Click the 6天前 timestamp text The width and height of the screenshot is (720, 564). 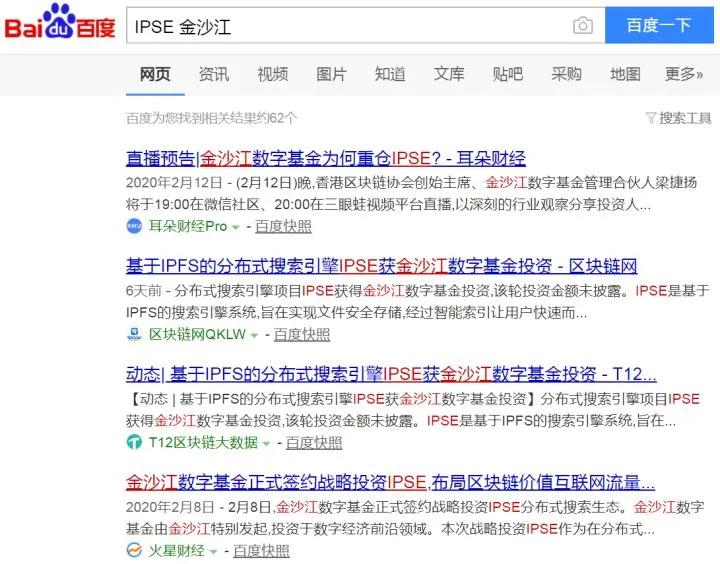[143, 291]
